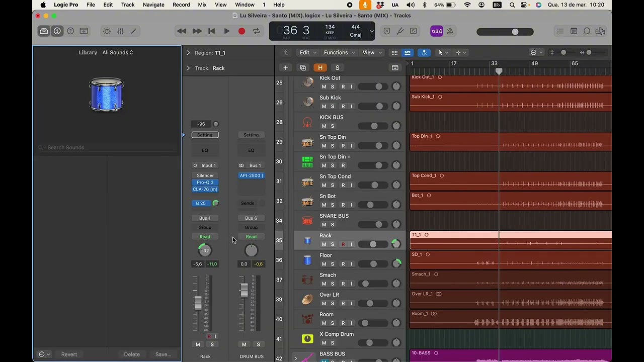Enable the metronome click button
The width and height of the screenshot is (644, 362).
tap(450, 31)
